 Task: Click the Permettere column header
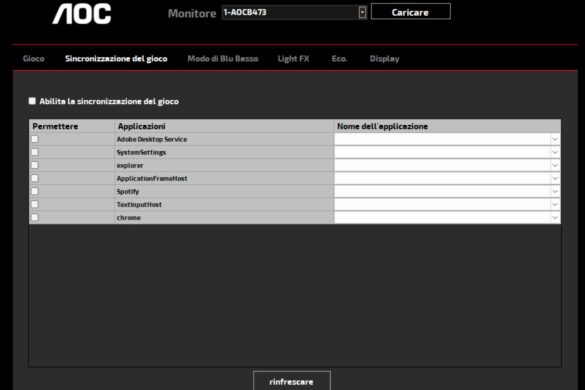pyautogui.click(x=72, y=126)
